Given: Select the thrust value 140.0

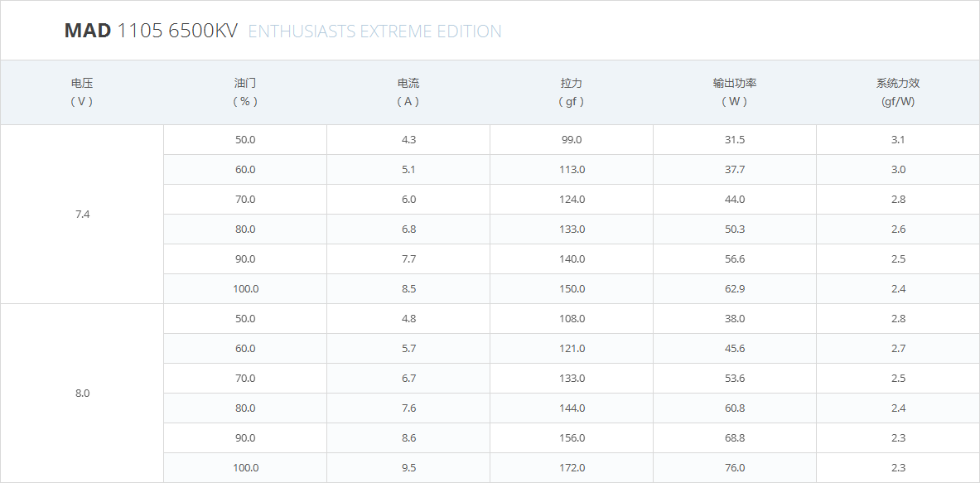Looking at the screenshot, I should point(572,258).
